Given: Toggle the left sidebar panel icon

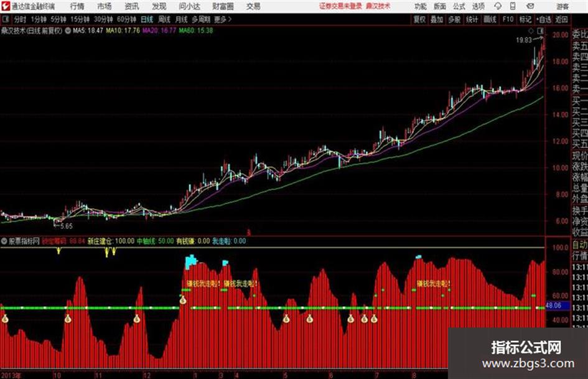Looking at the screenshot, I should pos(6,19).
